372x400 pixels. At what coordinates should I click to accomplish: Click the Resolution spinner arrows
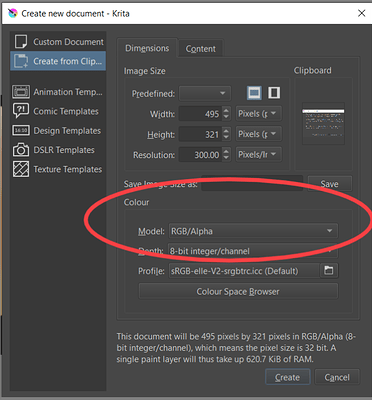click(x=226, y=155)
